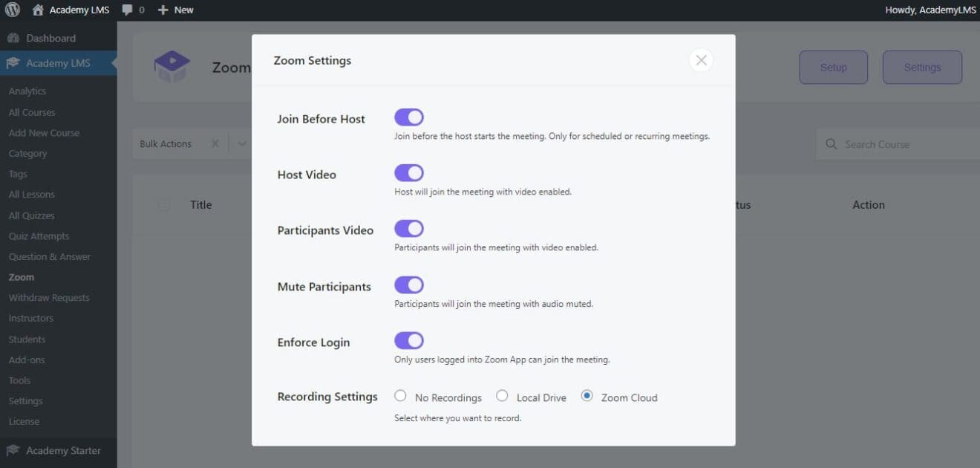
Task: Click the Academy LMS graduation cap icon
Action: tap(13, 62)
